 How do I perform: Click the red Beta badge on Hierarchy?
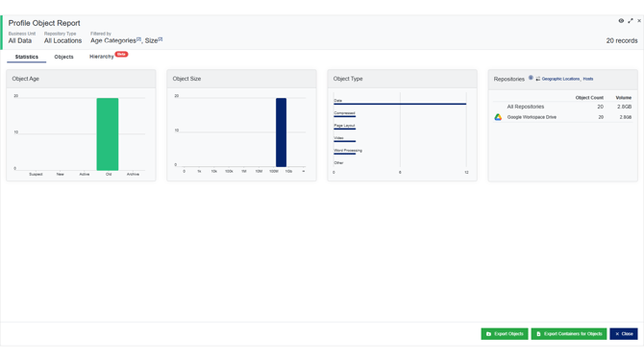point(121,54)
